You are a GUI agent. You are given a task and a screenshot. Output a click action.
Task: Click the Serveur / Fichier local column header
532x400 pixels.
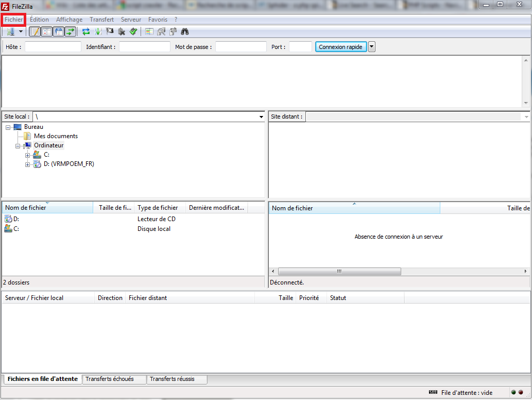coord(48,298)
